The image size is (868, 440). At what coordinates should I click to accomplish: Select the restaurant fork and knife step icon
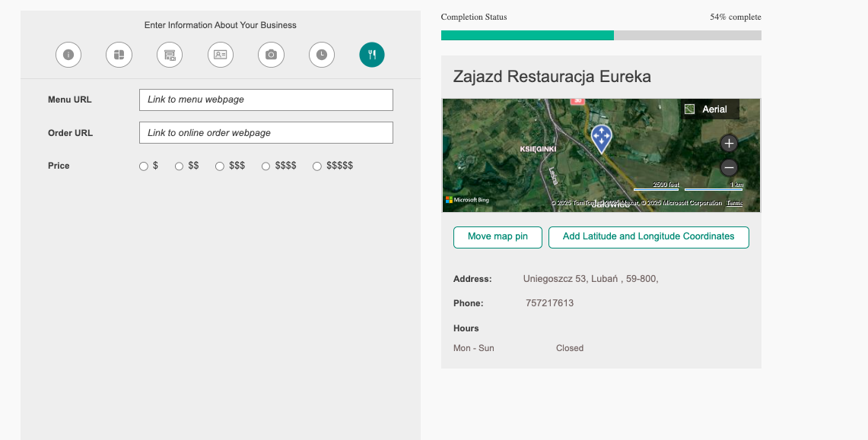[372, 55]
